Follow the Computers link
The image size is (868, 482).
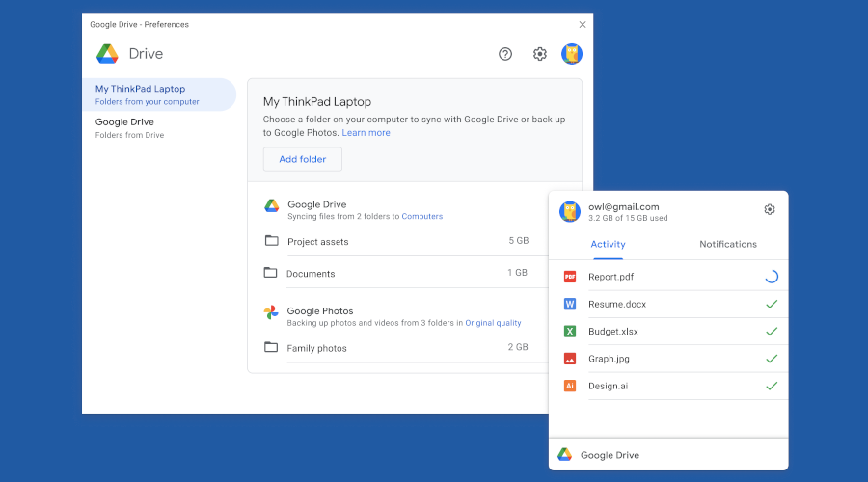point(421,217)
